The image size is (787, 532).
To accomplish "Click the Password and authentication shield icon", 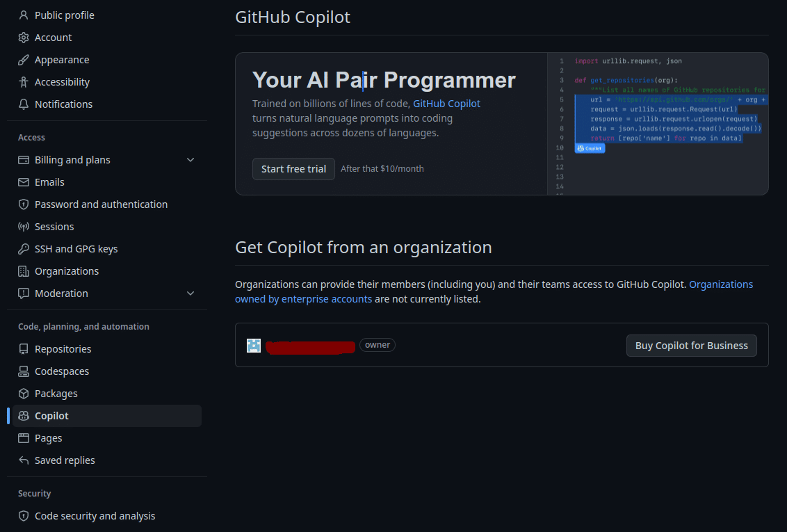I will pos(24,204).
